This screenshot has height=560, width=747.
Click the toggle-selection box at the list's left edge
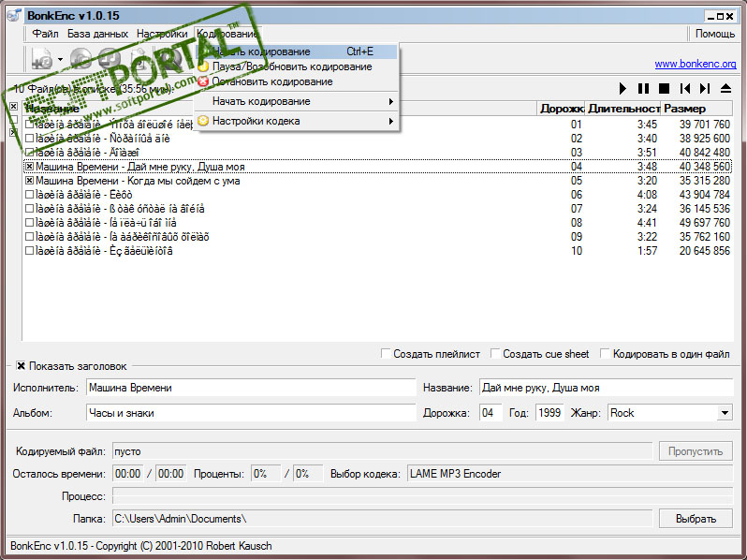[x=13, y=132]
